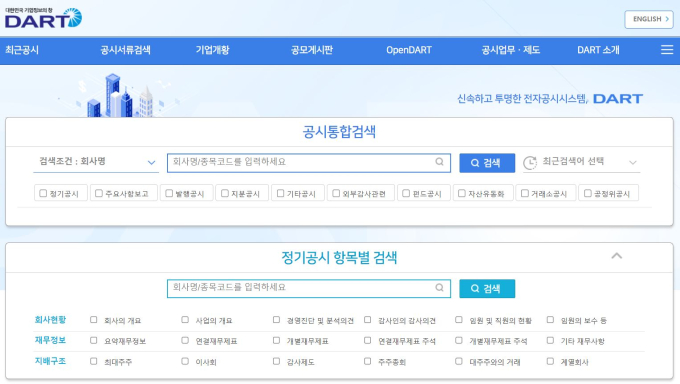680x384 pixels.
Task: Open the OpenDART menu item
Action: click(409, 50)
